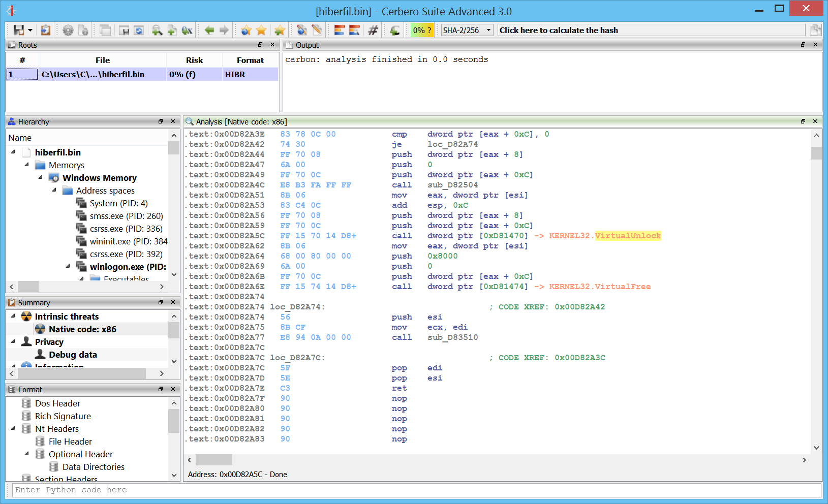Click the green curved arrow toolbar icon
This screenshot has height=504, width=828.
click(395, 30)
